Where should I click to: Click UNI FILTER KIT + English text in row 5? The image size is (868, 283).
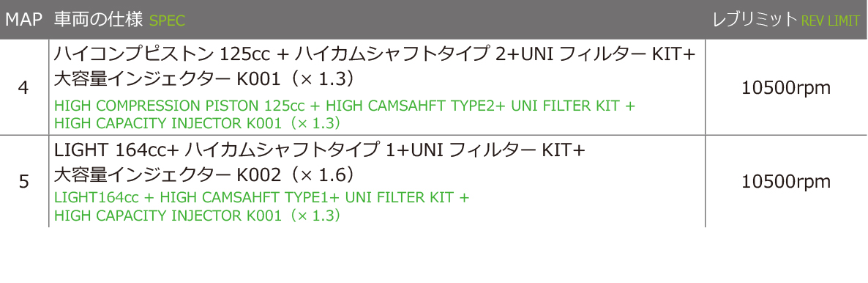[x=407, y=197]
